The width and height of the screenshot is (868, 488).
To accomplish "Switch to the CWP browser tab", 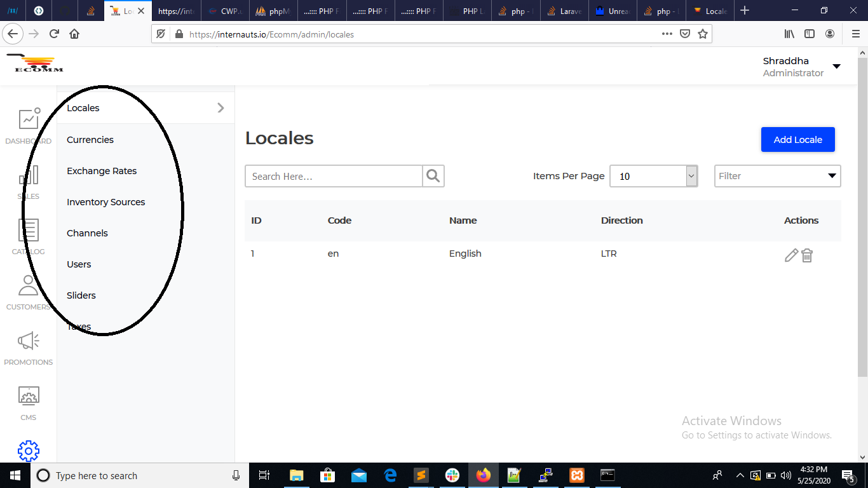I will point(225,11).
